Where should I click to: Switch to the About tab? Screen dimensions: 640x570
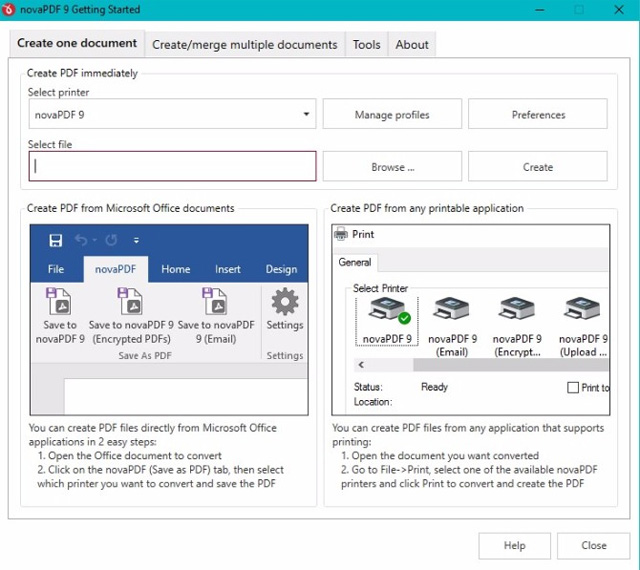coord(412,44)
